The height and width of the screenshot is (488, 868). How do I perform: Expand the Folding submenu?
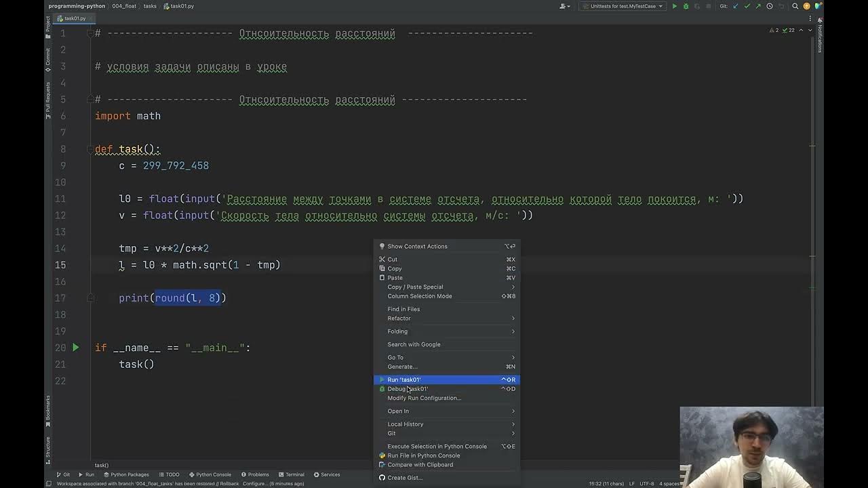tap(447, 331)
